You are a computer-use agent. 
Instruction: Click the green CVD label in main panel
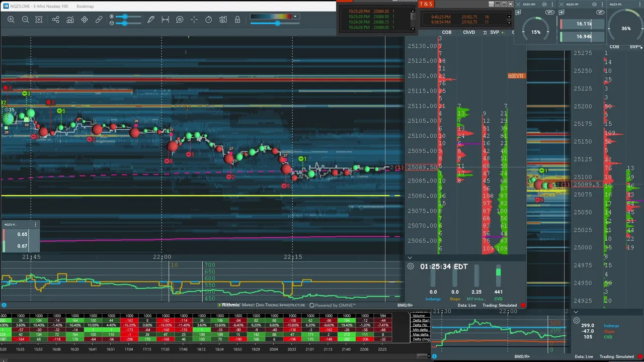click(x=498, y=299)
